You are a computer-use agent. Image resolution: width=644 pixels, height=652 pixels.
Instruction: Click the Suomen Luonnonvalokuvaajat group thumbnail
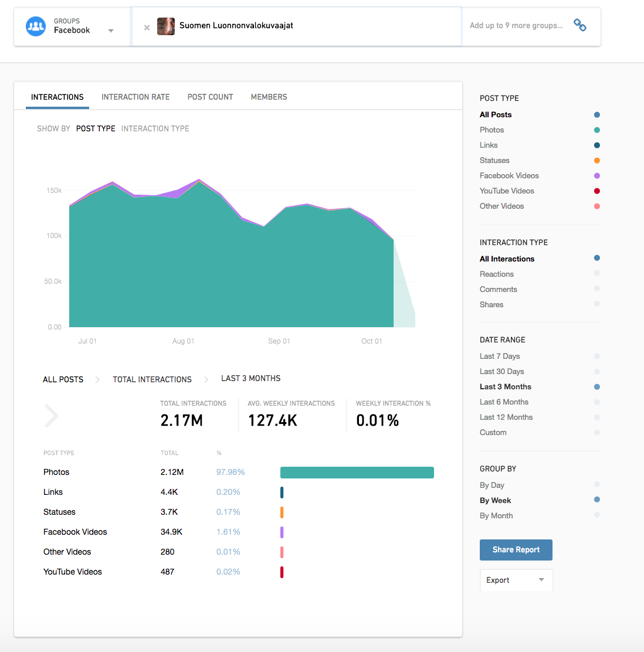[166, 26]
